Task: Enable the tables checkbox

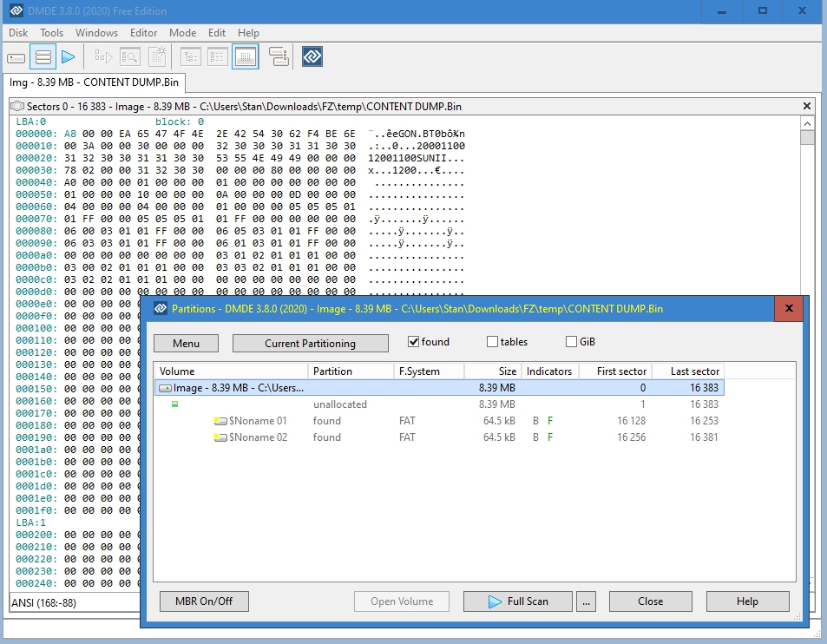Action: point(492,342)
